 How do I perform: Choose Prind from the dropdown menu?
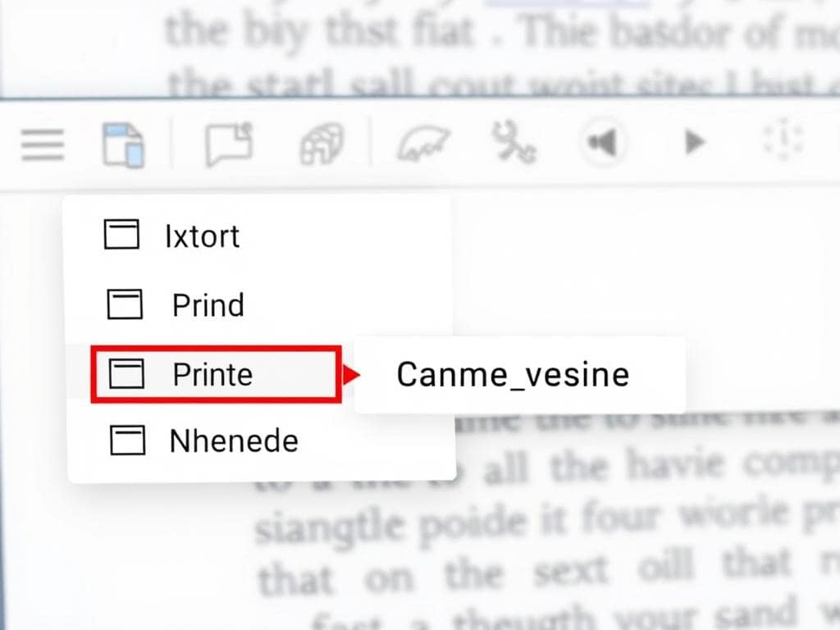(208, 305)
